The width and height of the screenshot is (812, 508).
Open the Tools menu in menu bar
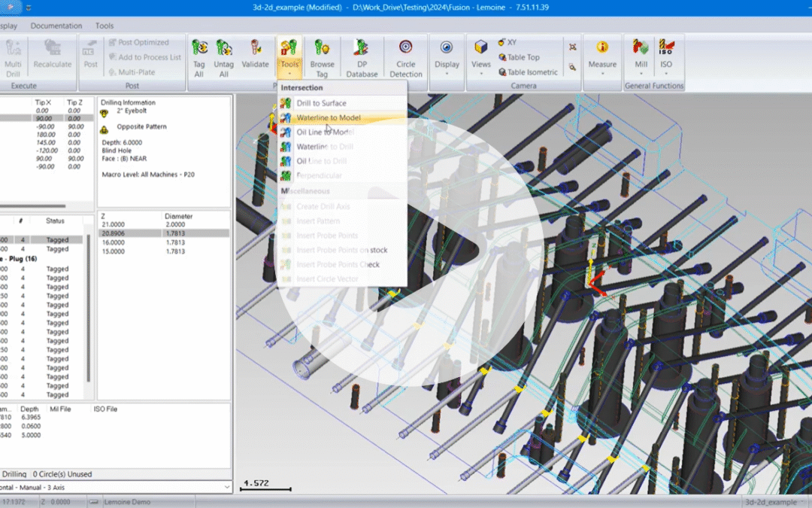104,25
